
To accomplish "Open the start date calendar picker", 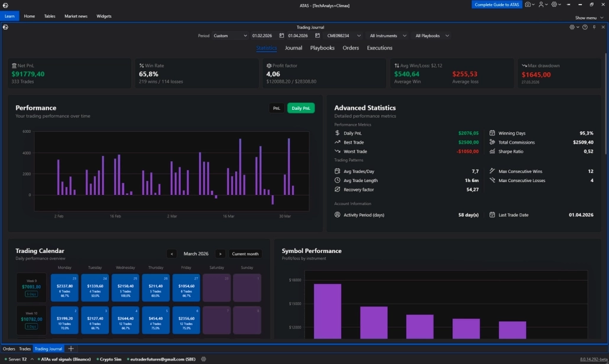I will pyautogui.click(x=281, y=35).
